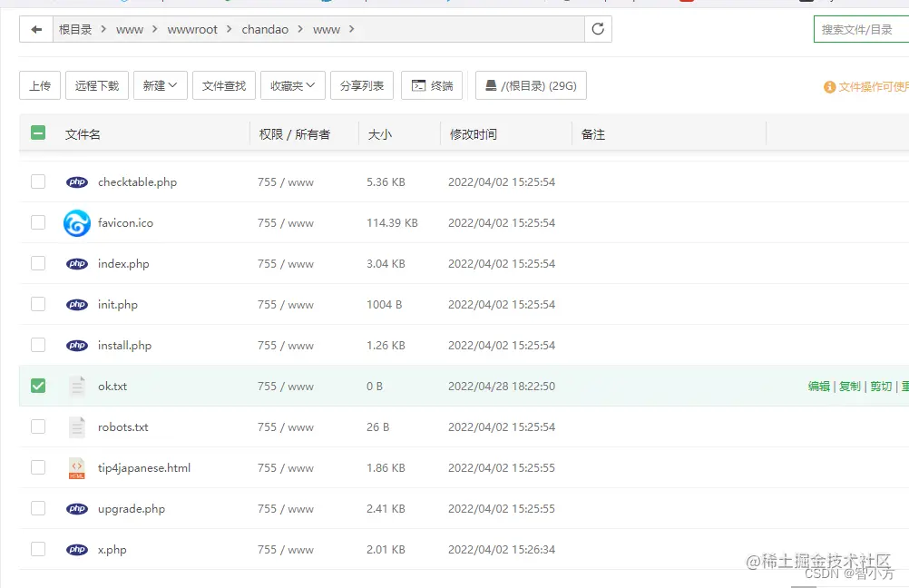
Task: Uncheck the ok.txt checkbox
Action: tap(38, 386)
